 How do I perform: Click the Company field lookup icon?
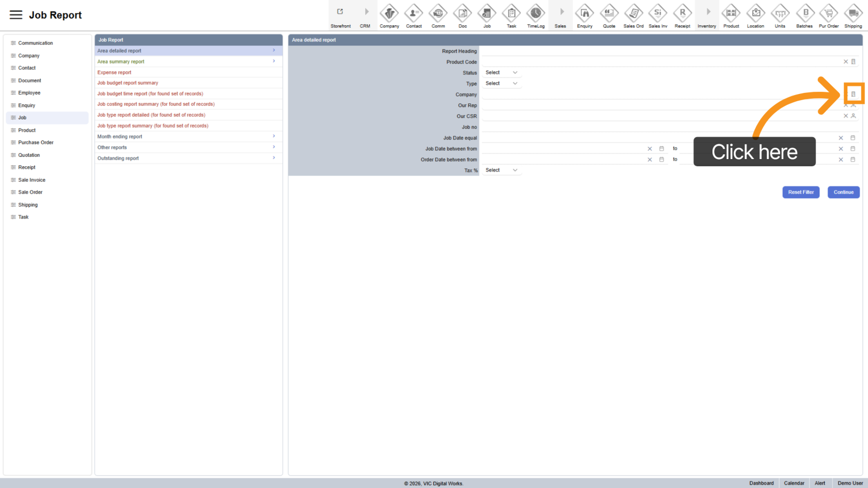853,94
